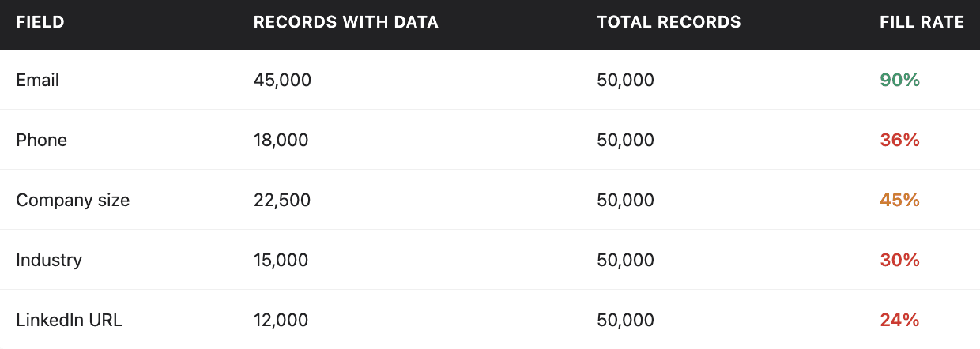Select the Phone field cell
Image resolution: width=980 pixels, height=349 pixels.
pyautogui.click(x=42, y=140)
